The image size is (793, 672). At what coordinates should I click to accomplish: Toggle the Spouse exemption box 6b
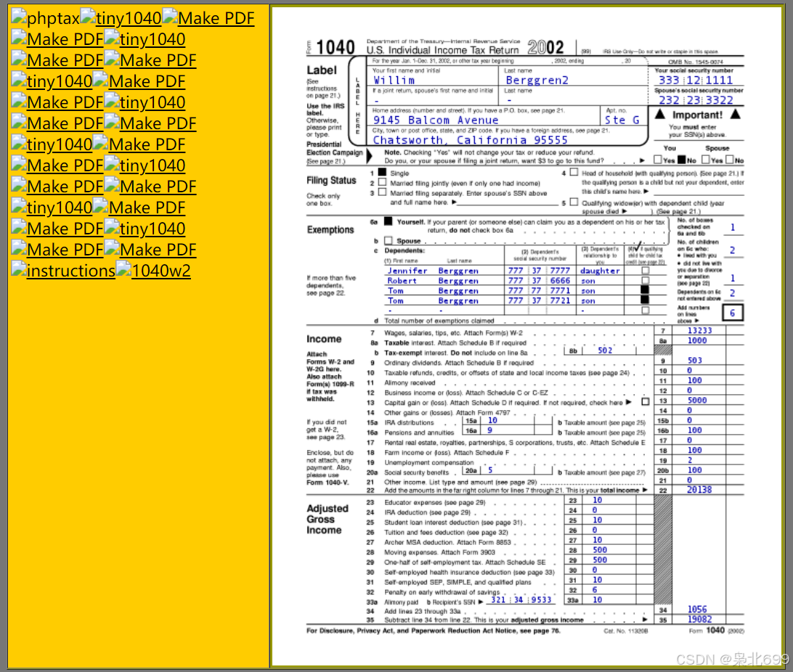[x=389, y=240]
